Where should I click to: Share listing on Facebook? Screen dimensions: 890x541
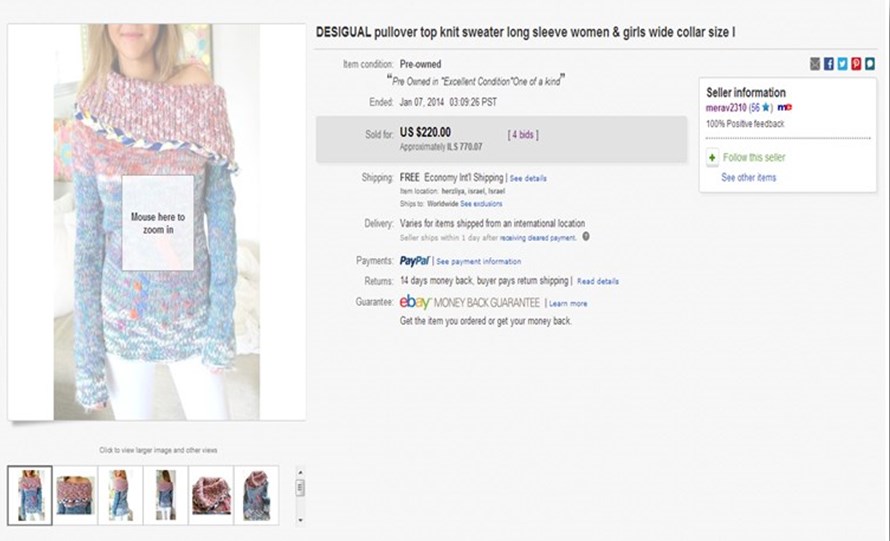829,64
